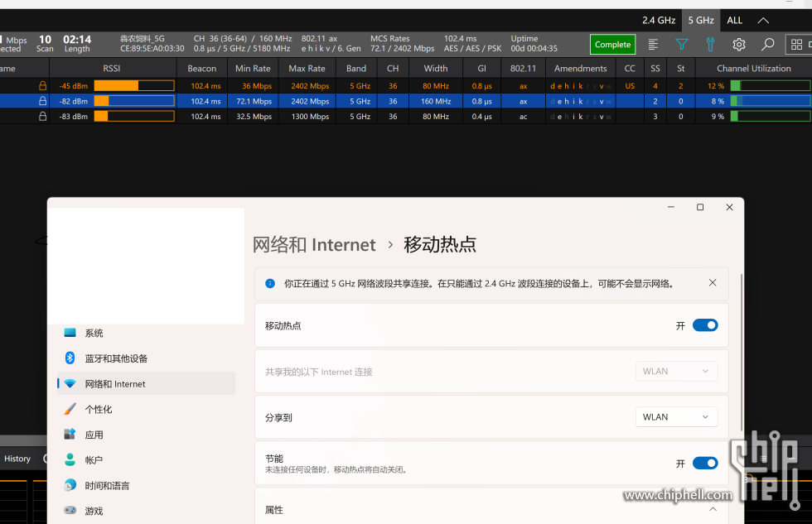
Task: Sort by the GI column header
Action: click(x=482, y=68)
